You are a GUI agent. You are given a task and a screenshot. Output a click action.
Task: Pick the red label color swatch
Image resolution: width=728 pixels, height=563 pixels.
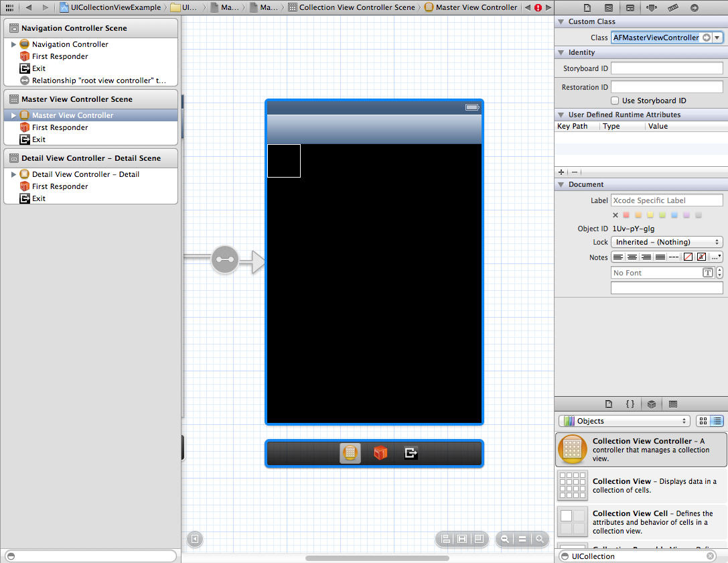pos(626,215)
